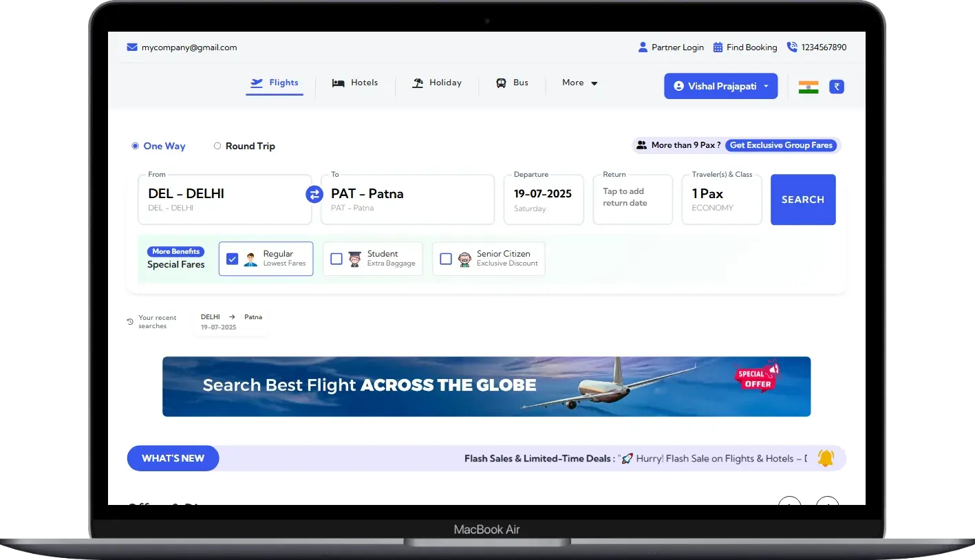975x560 pixels.
Task: Switch to the Hotels tab
Action: coord(355,83)
